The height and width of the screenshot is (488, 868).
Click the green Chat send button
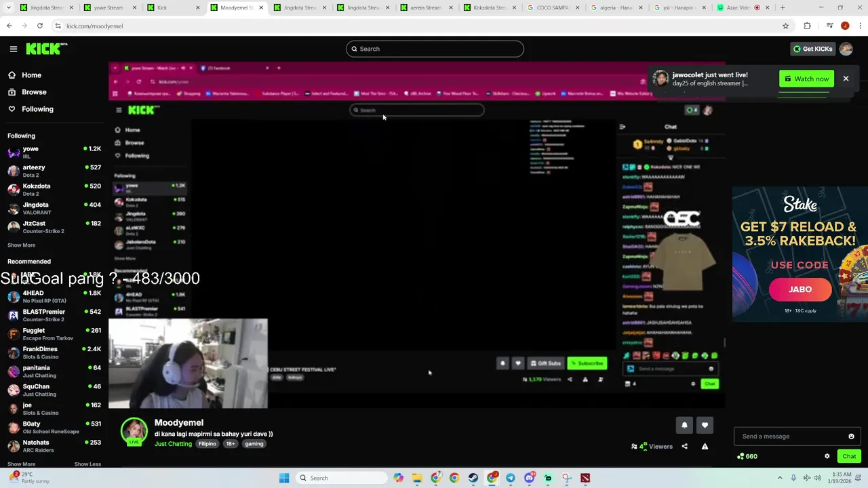(x=849, y=456)
